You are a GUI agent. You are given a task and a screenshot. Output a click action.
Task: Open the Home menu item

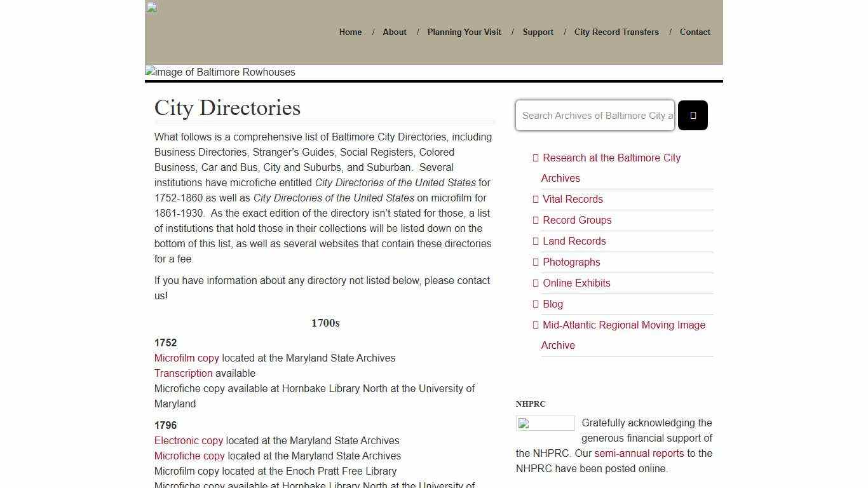pos(350,32)
